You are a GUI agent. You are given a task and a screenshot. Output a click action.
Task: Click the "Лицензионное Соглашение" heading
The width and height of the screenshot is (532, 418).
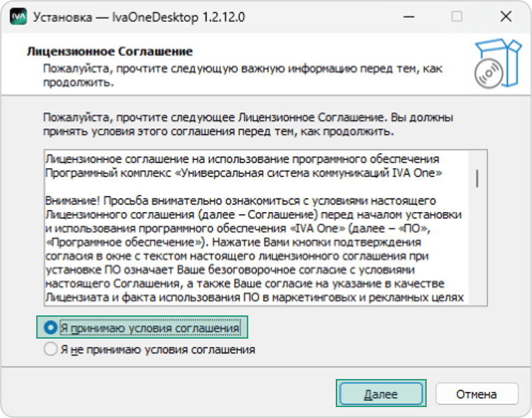[x=109, y=51]
